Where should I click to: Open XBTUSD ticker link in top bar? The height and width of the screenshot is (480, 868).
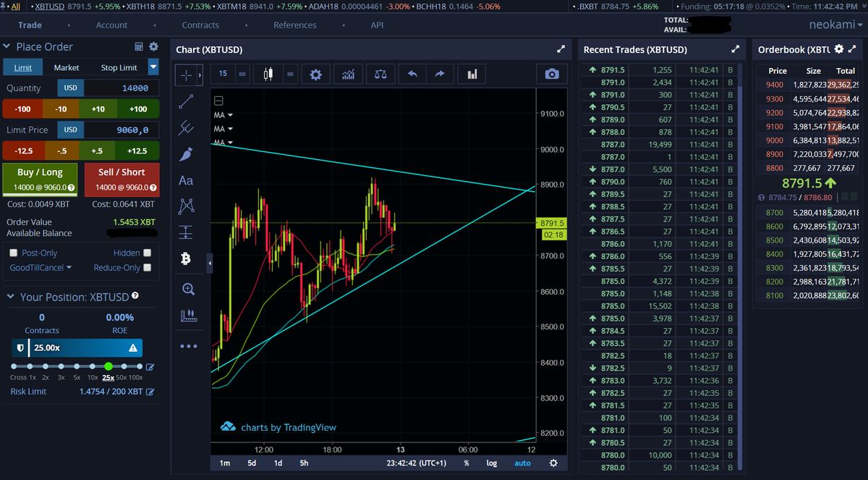(49, 6)
